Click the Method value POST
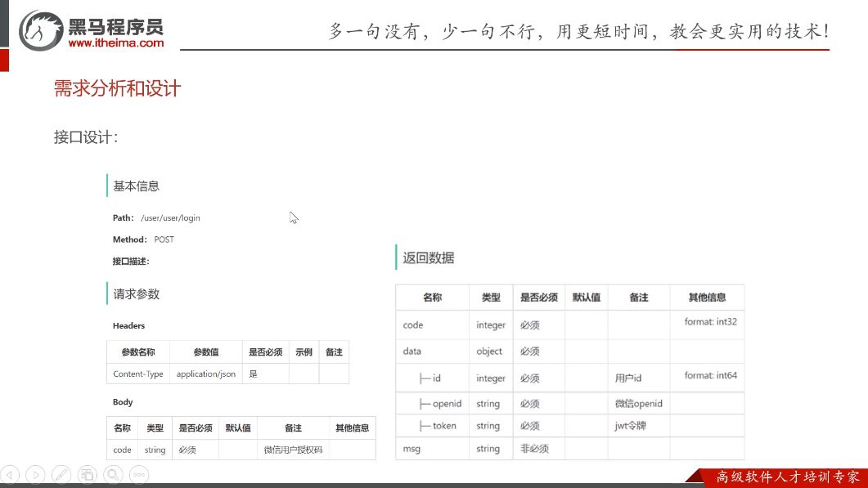868x488 pixels. coord(164,240)
